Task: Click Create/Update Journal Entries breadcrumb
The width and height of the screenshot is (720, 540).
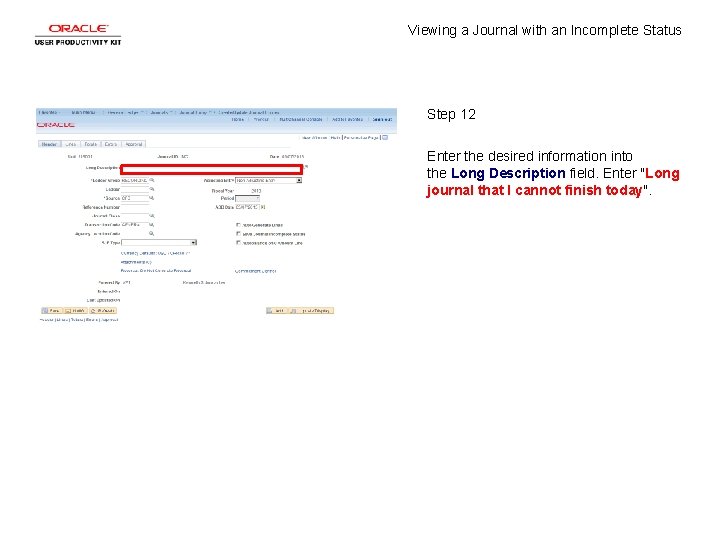Action: [x=249, y=112]
